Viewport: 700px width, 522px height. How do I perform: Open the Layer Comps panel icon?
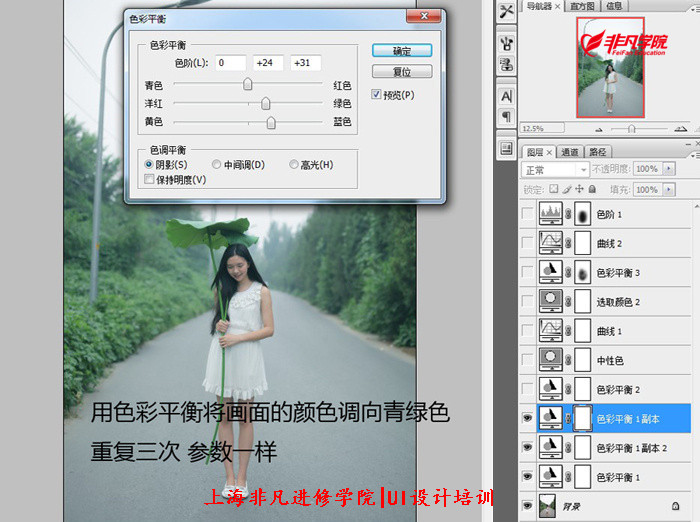[x=506, y=148]
